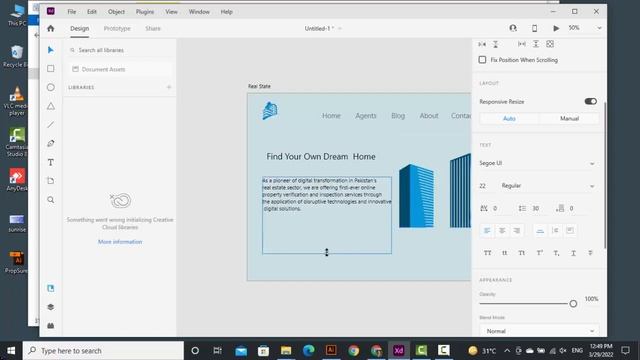Open the Edit menu
The image size is (640, 360).
92,12
